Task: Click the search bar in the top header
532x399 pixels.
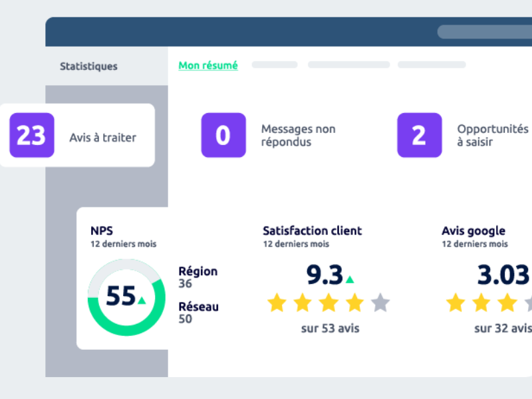Action: 485,31
